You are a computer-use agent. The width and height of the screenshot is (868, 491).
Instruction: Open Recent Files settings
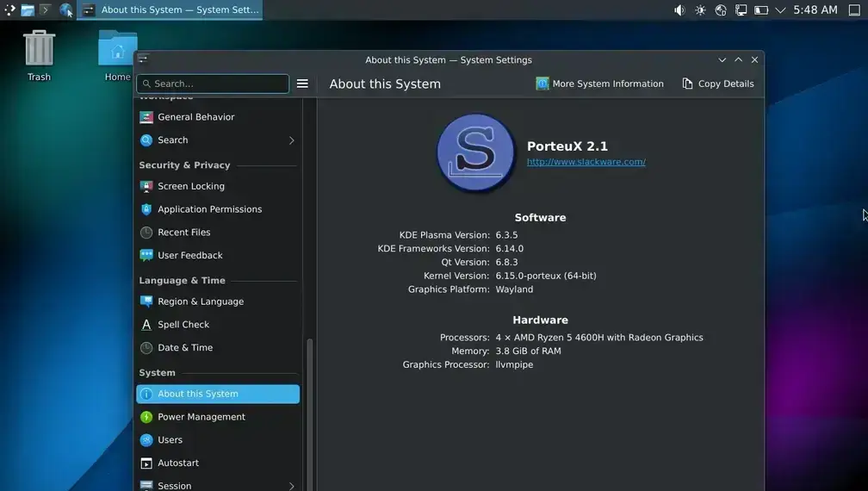coord(218,233)
